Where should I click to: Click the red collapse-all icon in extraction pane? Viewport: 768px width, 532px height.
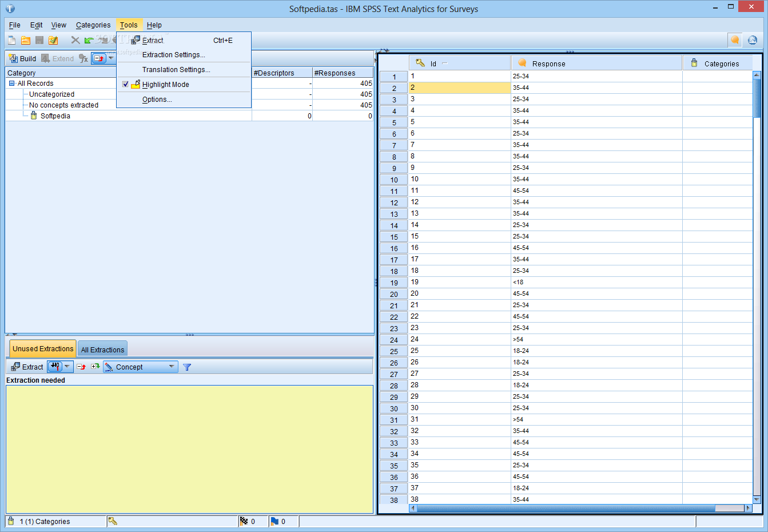click(81, 367)
